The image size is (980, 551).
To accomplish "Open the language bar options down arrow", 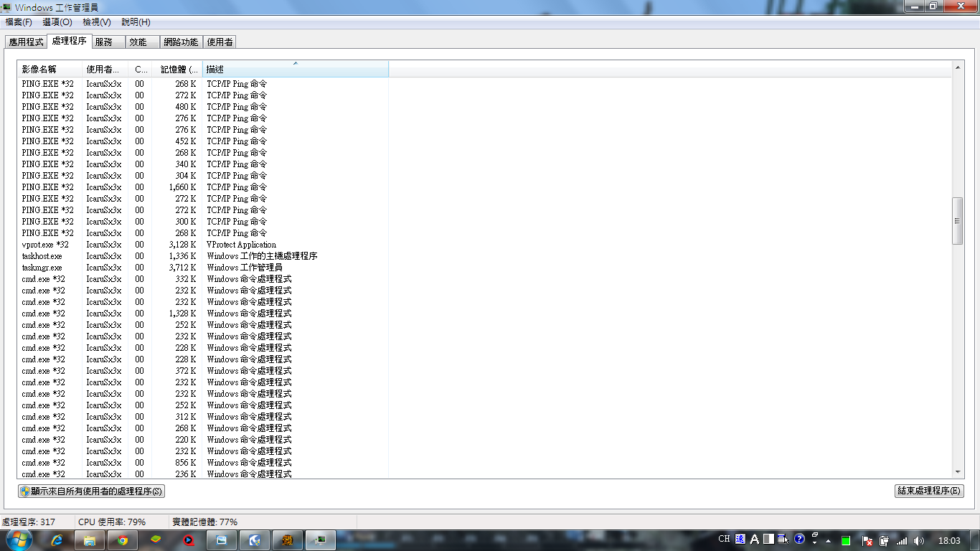I will point(815,543).
